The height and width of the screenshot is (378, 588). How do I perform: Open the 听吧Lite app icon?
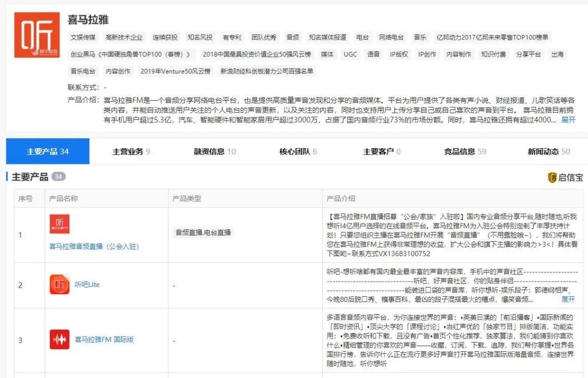pos(59,284)
